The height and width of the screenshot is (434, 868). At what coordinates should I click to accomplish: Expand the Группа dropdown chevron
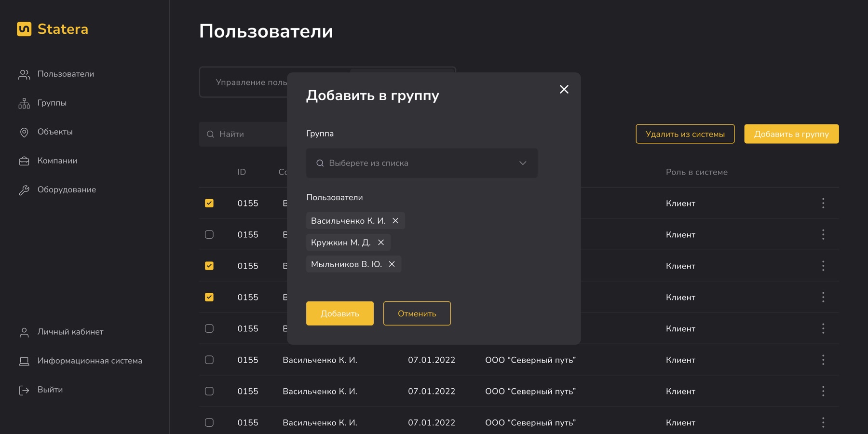coord(523,163)
